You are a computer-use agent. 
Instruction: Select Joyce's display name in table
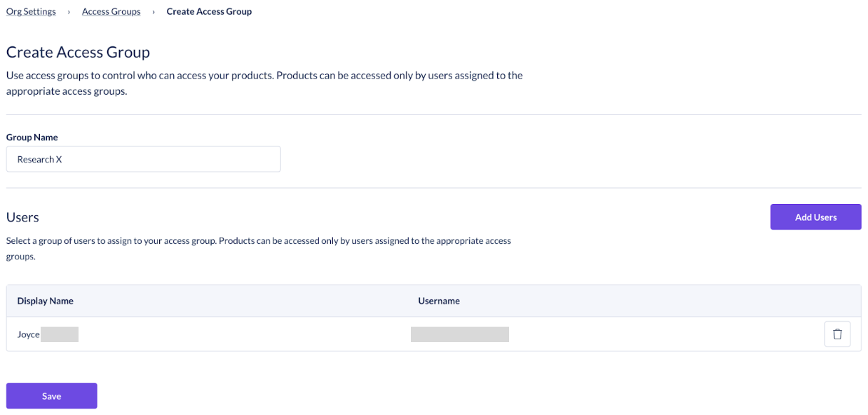pyautogui.click(x=29, y=334)
